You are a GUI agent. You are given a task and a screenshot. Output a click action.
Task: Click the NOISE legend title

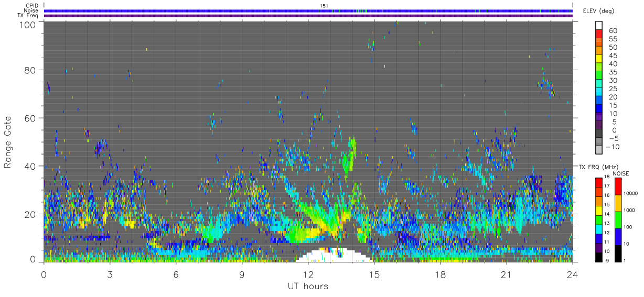621,173
